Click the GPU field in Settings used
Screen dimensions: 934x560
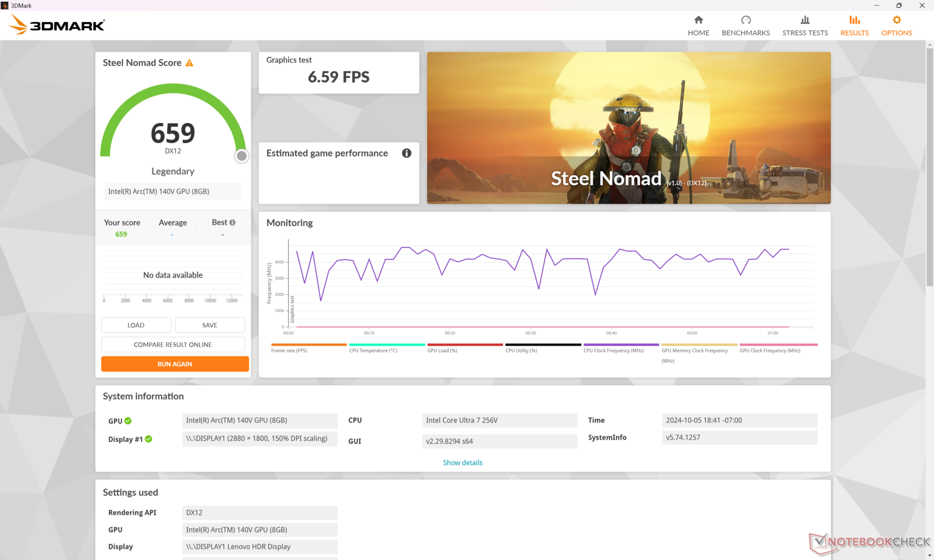[260, 530]
